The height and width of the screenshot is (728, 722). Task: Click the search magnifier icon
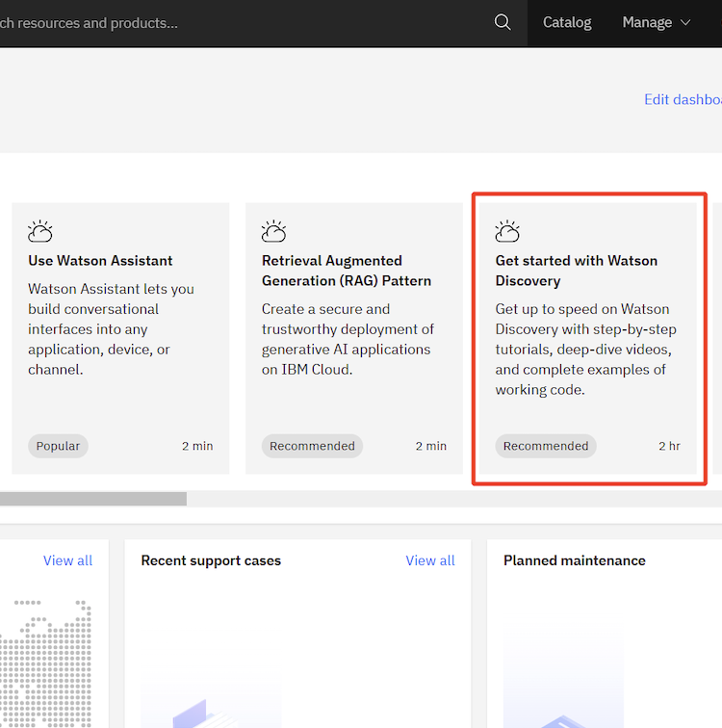click(x=503, y=22)
